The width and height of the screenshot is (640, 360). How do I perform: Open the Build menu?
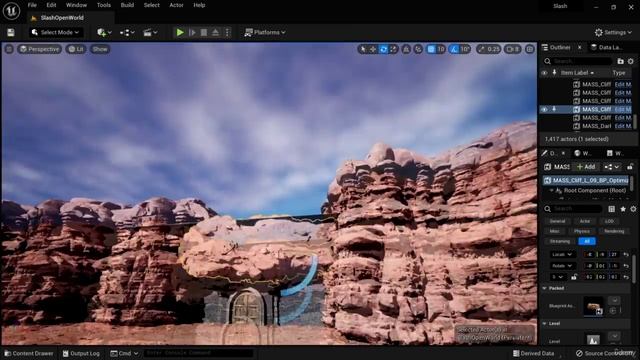tap(127, 5)
